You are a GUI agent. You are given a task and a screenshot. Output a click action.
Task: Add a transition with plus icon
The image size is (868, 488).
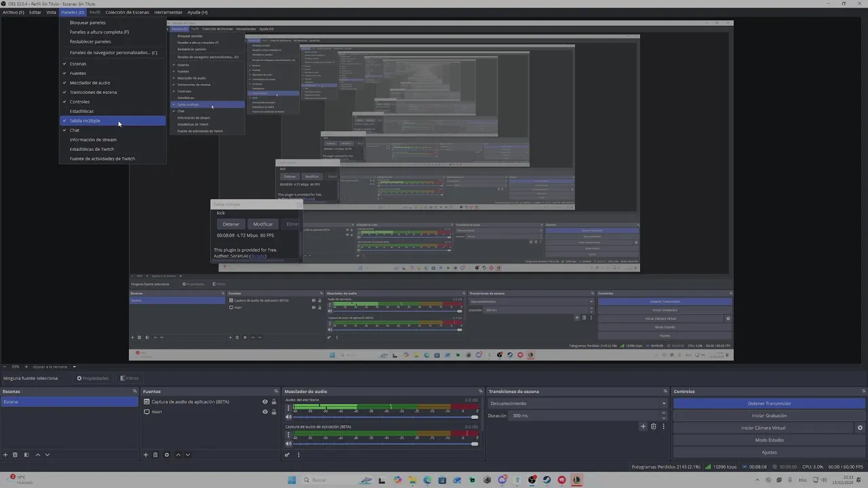coord(643,426)
